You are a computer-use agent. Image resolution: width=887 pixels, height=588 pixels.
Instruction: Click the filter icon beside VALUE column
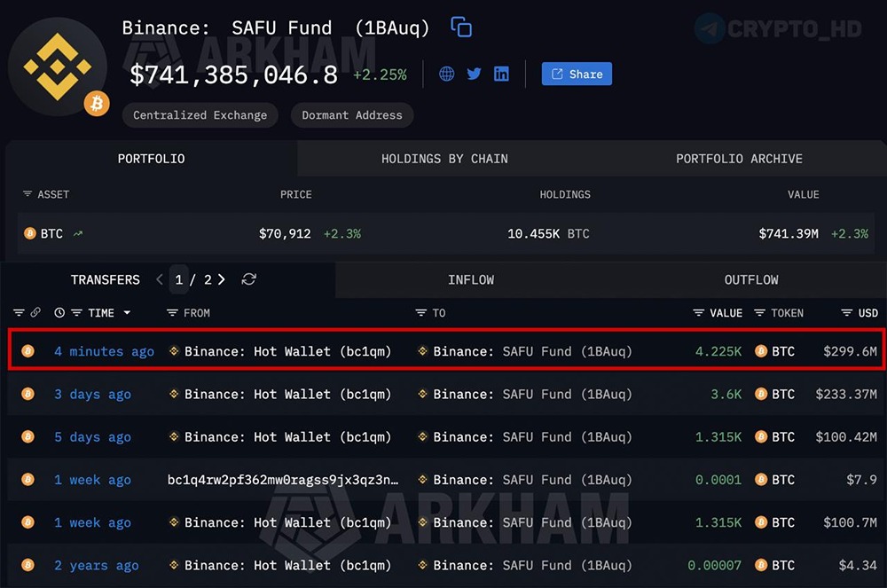pos(697,313)
